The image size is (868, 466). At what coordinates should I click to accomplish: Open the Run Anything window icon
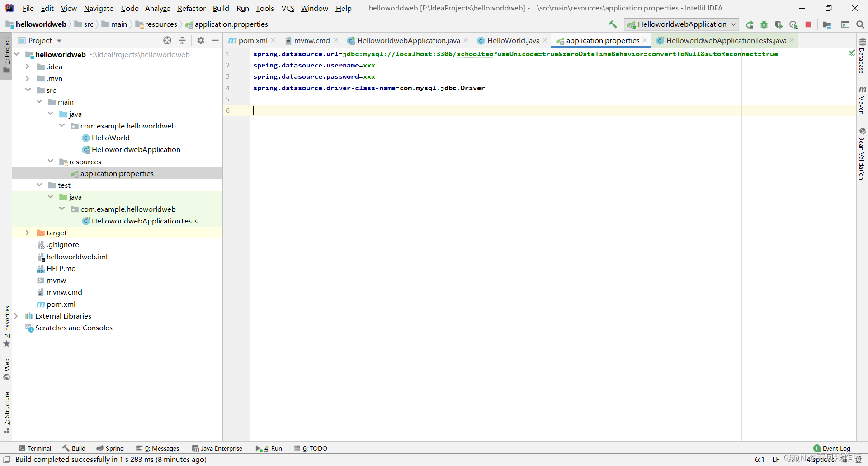point(845,24)
